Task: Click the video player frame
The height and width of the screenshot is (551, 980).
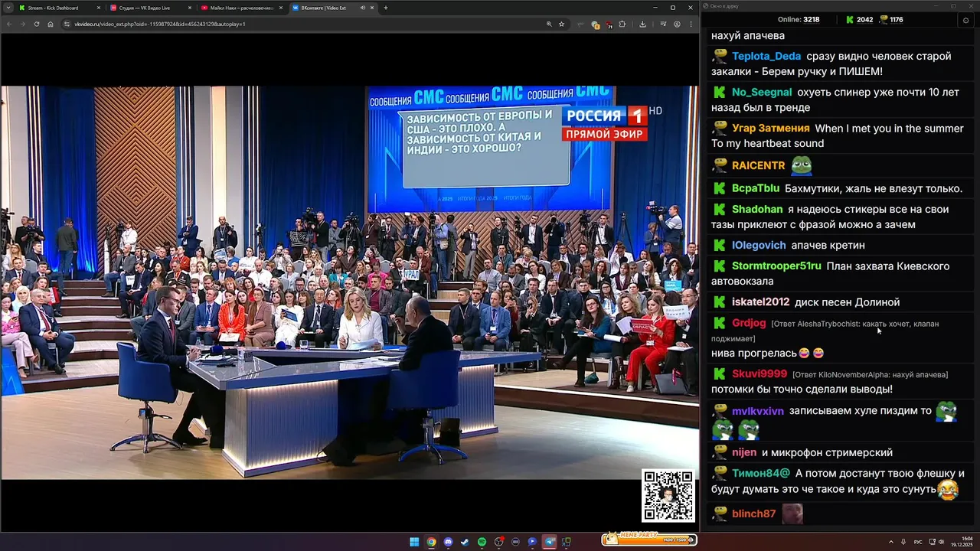Action: click(349, 282)
